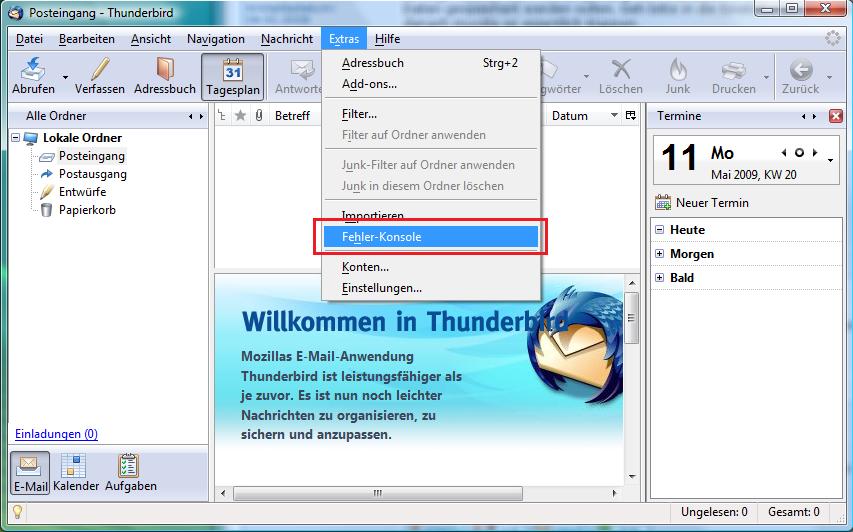The width and height of the screenshot is (853, 532).
Task: Select Konten... menu entry
Action: click(430, 267)
